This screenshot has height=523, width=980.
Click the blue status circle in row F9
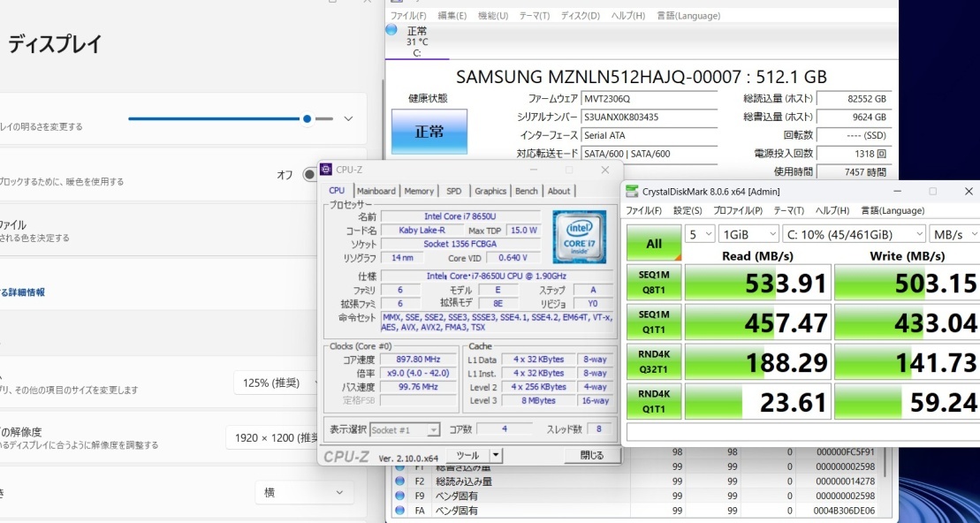[x=399, y=496]
